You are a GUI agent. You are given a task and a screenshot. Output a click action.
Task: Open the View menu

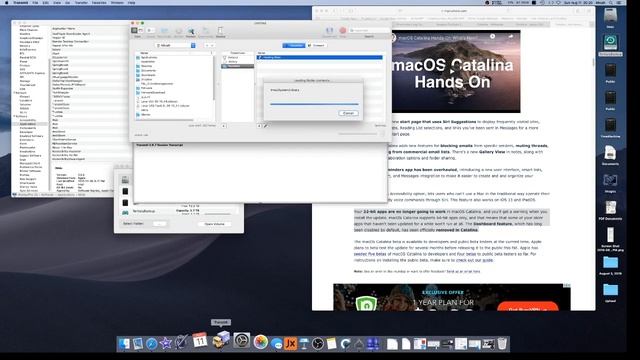point(57,2)
